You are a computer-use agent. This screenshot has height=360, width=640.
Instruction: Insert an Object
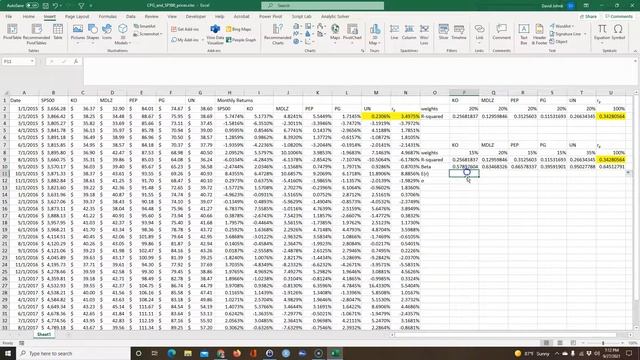click(x=559, y=42)
